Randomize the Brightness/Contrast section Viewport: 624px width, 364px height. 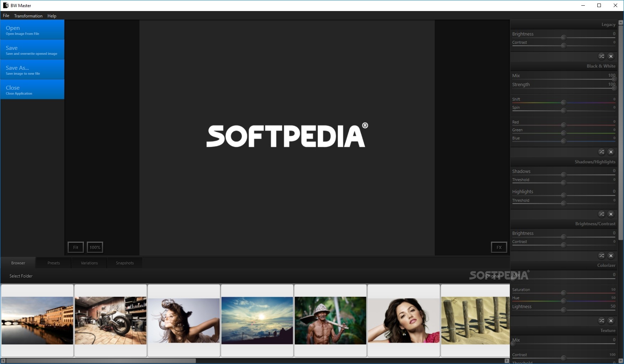point(601,255)
